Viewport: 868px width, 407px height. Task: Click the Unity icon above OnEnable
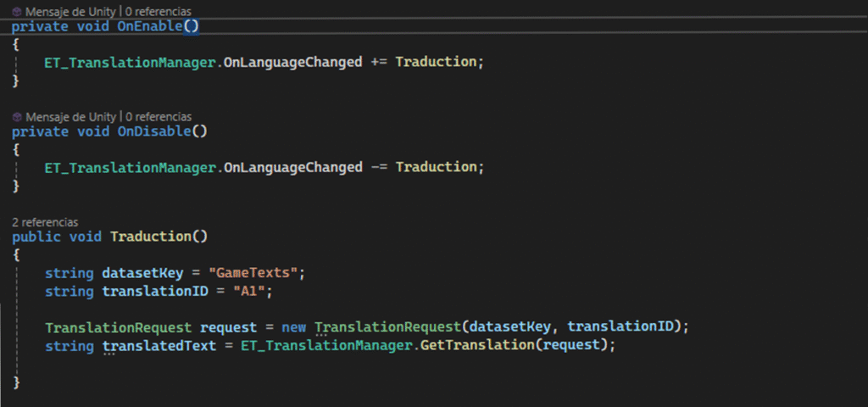(x=17, y=12)
